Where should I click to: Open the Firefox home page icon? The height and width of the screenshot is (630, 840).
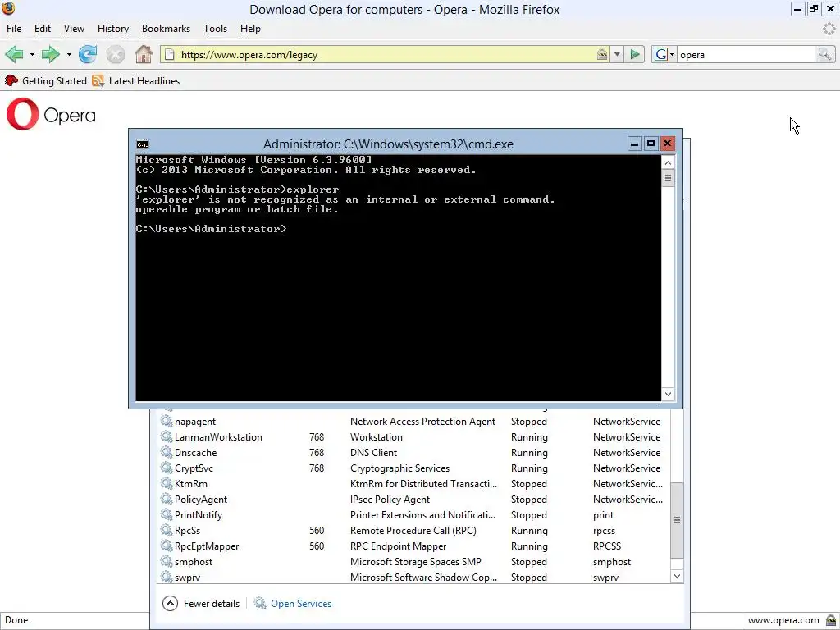coord(144,54)
